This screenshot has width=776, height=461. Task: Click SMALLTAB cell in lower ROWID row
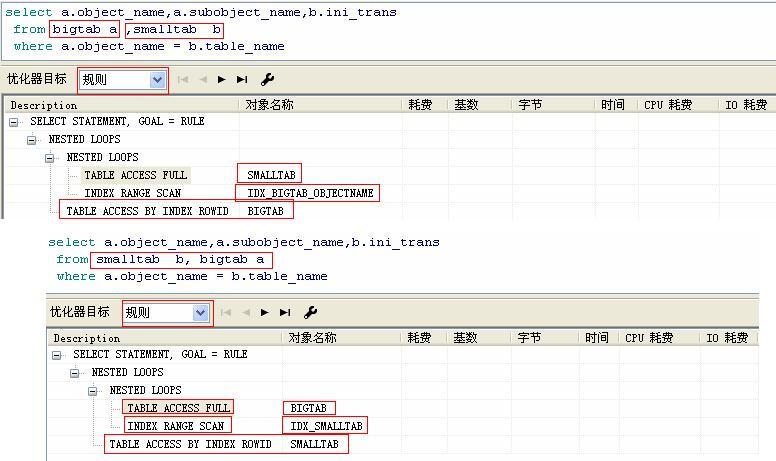tap(314, 444)
